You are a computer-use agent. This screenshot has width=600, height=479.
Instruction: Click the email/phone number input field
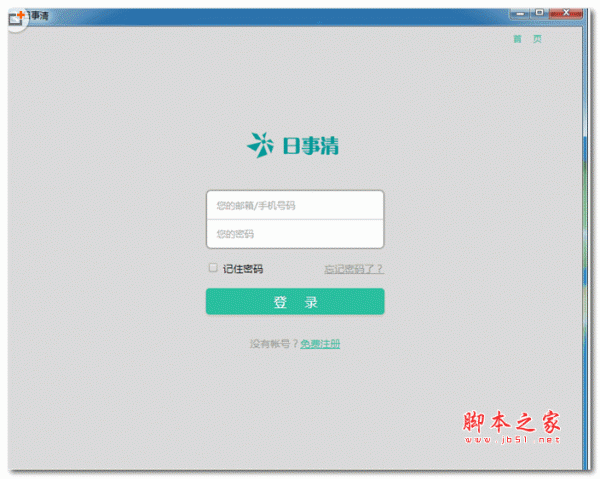(x=295, y=205)
